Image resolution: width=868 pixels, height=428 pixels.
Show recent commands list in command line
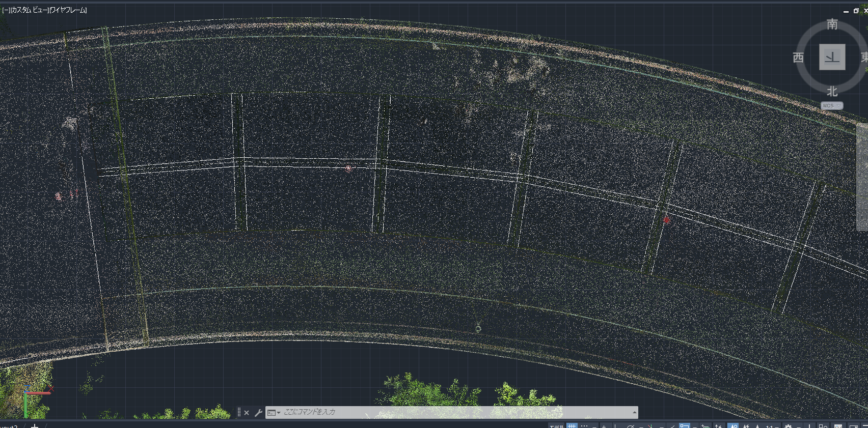[274, 413]
